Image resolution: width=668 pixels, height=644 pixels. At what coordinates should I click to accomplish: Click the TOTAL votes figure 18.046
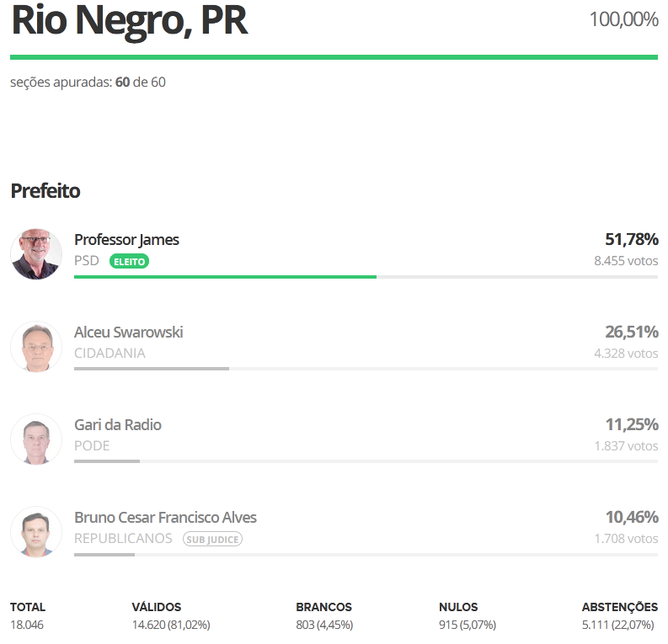28,625
